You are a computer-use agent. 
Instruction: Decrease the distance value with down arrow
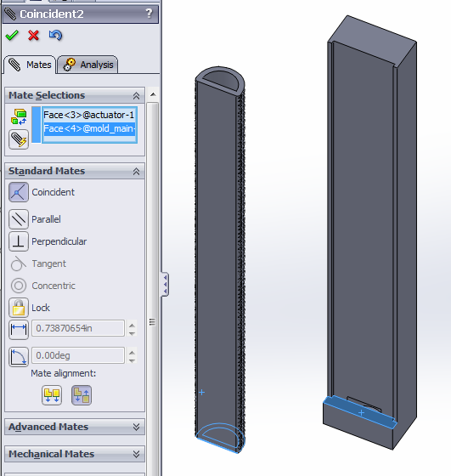[132, 333]
